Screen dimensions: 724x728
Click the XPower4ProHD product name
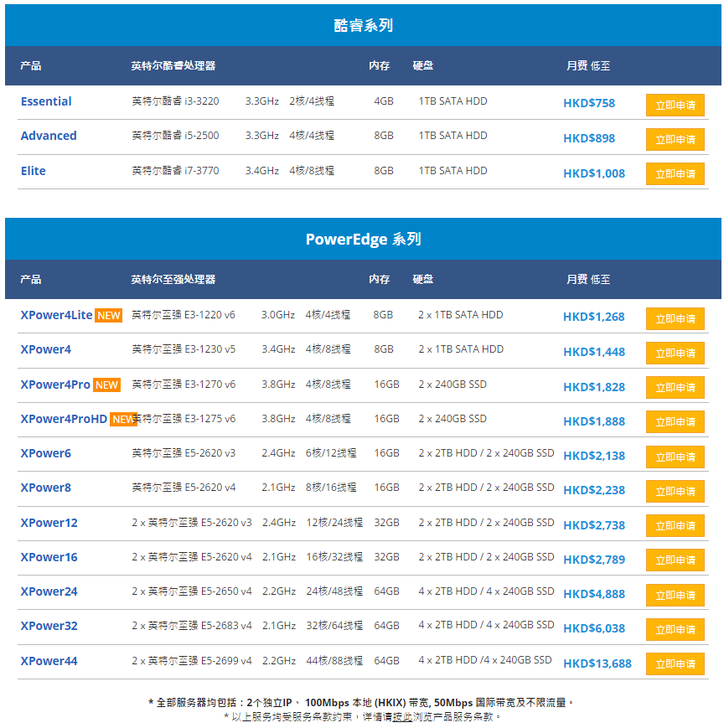coord(64,419)
